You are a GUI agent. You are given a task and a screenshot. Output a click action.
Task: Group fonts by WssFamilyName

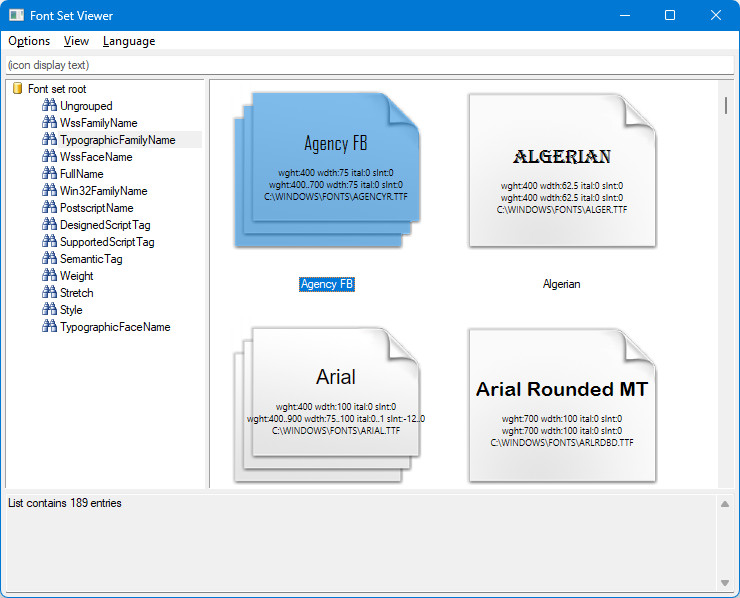click(99, 123)
